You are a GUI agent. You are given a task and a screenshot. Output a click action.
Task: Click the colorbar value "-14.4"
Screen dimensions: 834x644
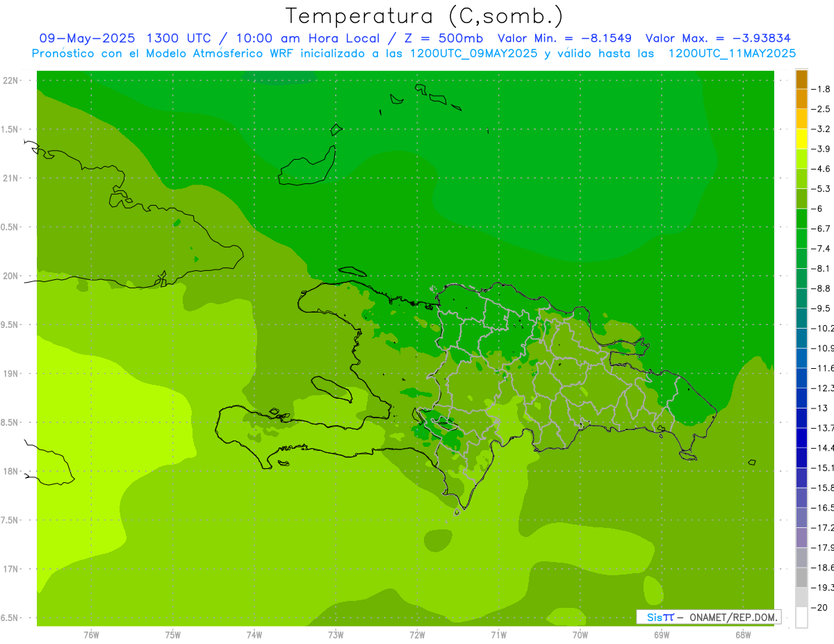(x=823, y=447)
